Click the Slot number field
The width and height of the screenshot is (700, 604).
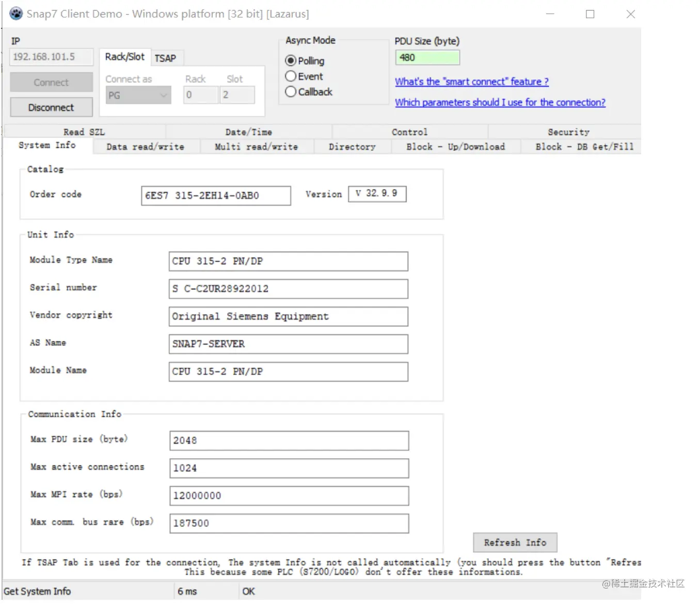coord(237,95)
